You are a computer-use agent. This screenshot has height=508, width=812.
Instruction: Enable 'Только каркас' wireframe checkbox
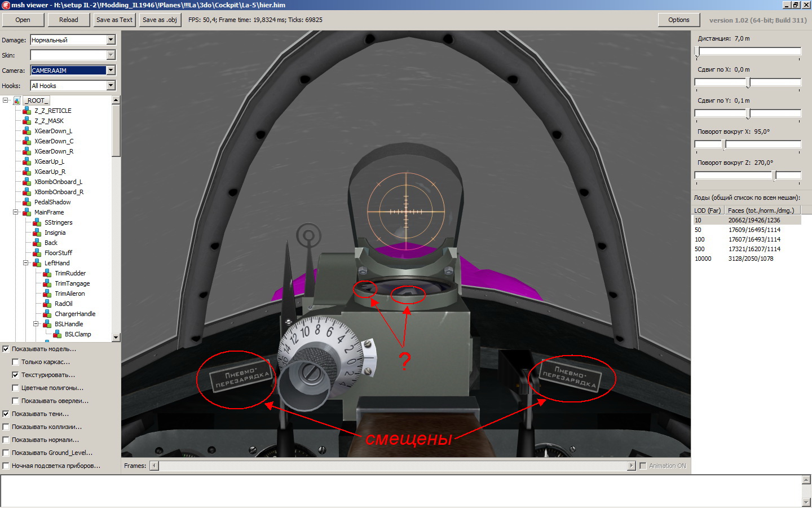(15, 362)
